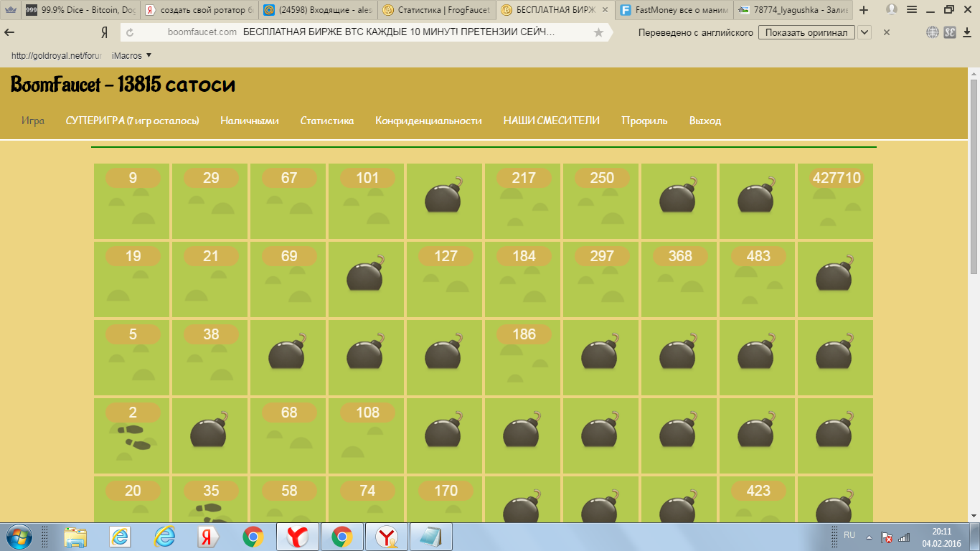Click the Yandex 'Я' home button

pos(104,32)
